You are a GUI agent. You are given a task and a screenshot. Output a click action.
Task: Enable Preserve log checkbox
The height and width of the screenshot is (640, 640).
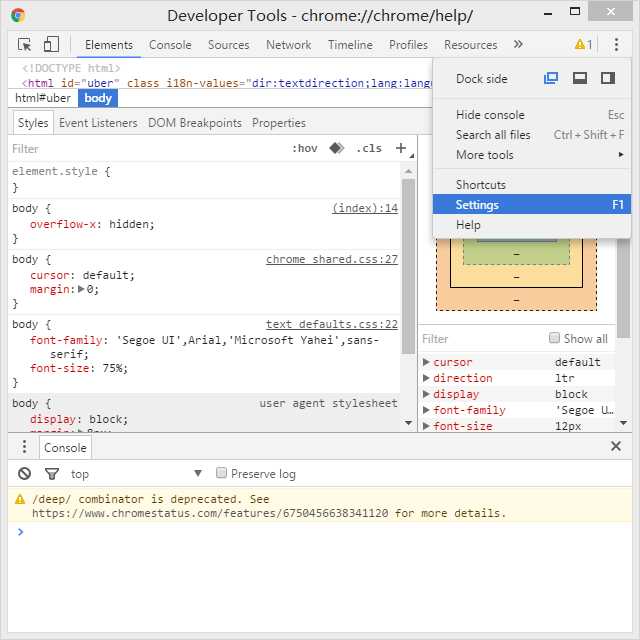221,473
